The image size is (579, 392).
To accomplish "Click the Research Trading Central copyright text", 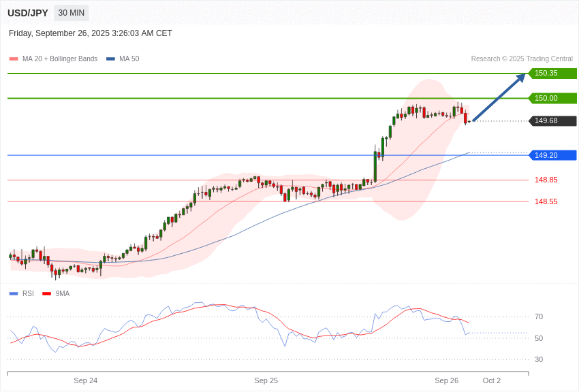I will (522, 59).
